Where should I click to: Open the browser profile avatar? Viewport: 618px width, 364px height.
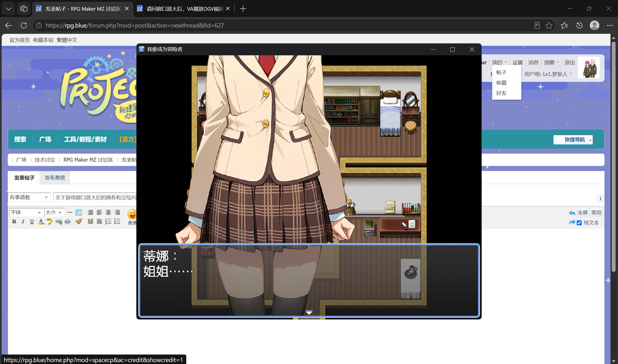[x=595, y=26]
